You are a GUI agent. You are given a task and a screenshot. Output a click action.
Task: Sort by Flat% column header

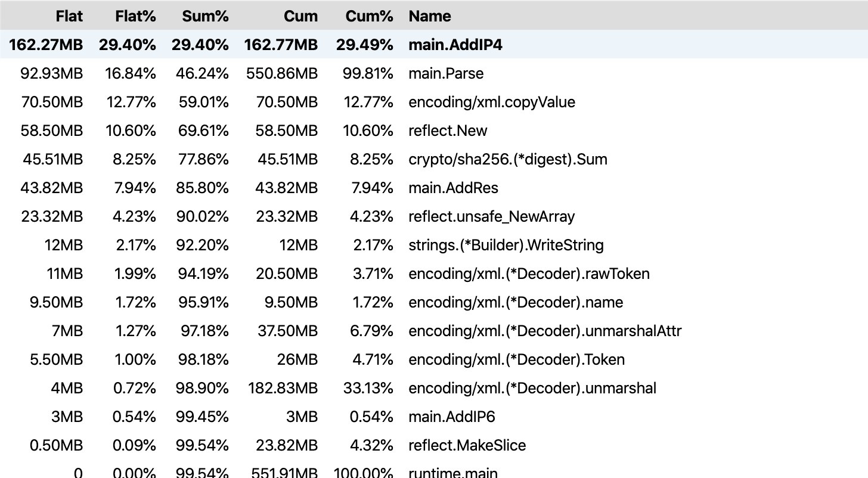click(135, 16)
